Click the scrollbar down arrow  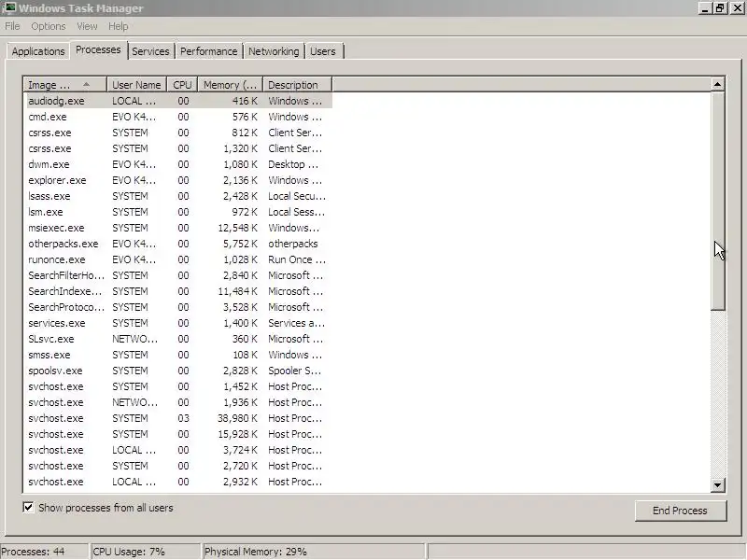point(717,485)
